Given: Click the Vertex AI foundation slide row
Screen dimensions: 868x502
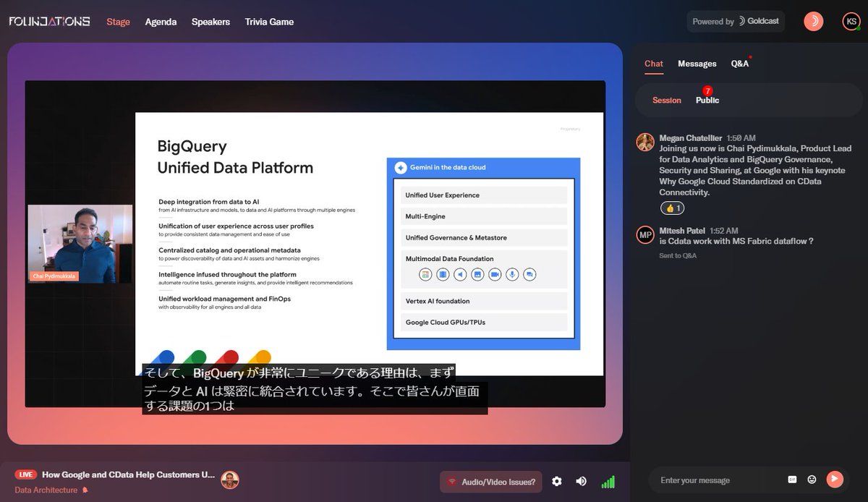Looking at the screenshot, I should (484, 301).
